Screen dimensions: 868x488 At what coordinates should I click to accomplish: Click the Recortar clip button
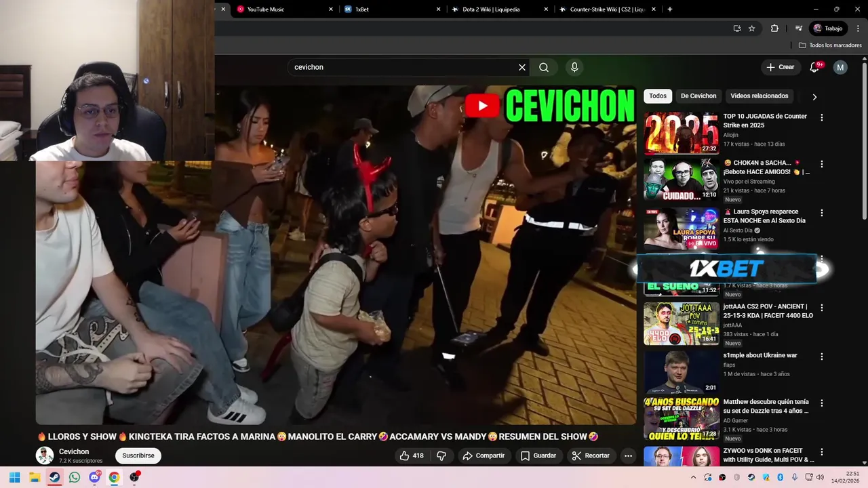point(591,455)
